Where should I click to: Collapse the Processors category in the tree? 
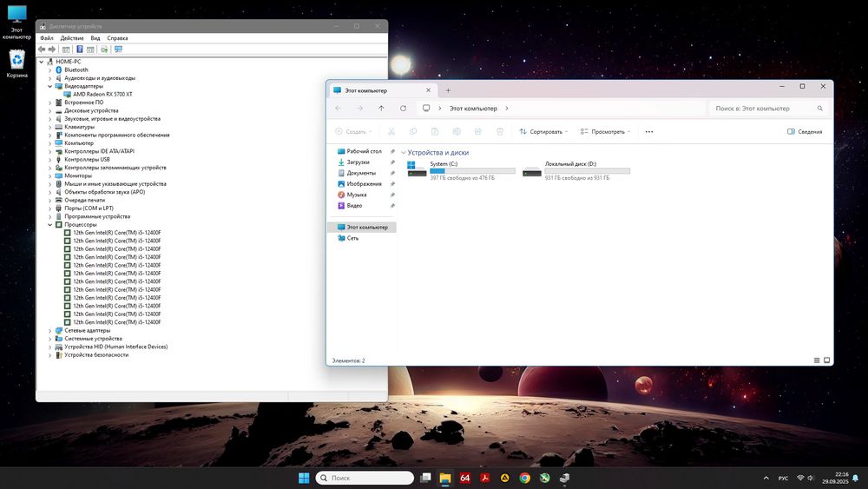(x=50, y=224)
